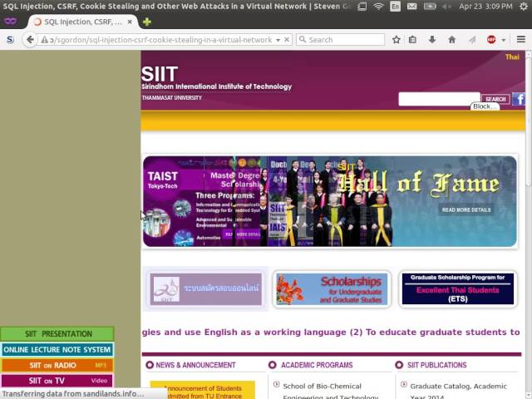The width and height of the screenshot is (532, 399).
Task: Click ACADEMIC PROGRAMS heading
Action: click(317, 365)
